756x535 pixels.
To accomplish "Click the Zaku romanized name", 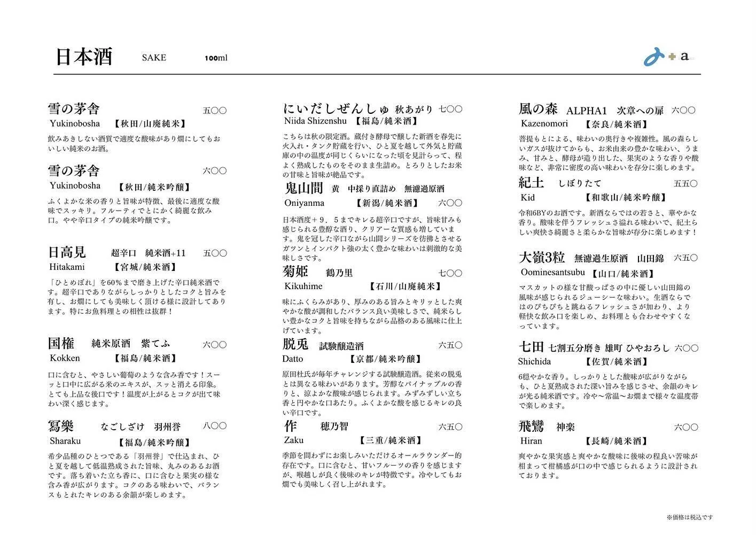I will (294, 440).
